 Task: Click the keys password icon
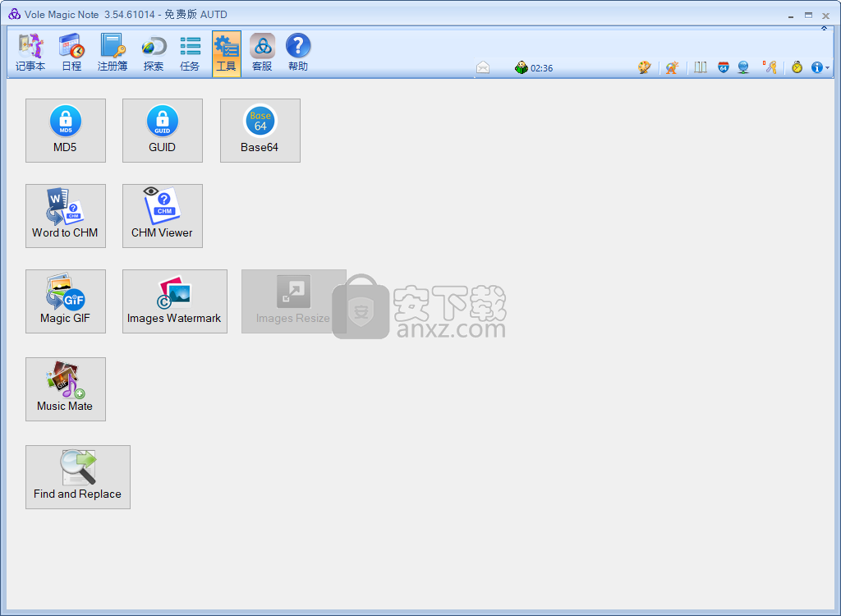tap(770, 67)
